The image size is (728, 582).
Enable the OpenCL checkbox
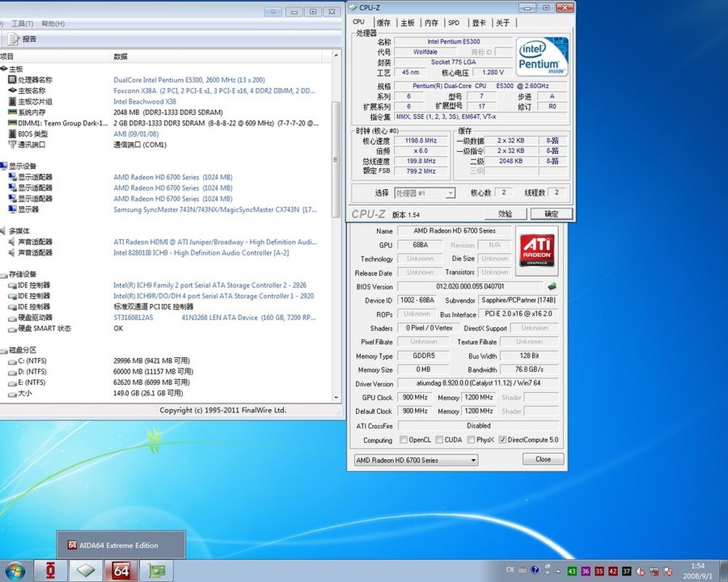coord(404,440)
